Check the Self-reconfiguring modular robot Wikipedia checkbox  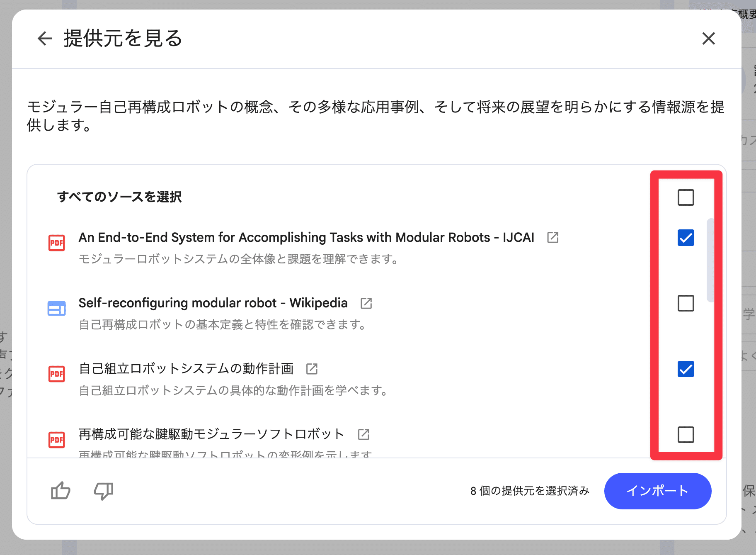686,303
